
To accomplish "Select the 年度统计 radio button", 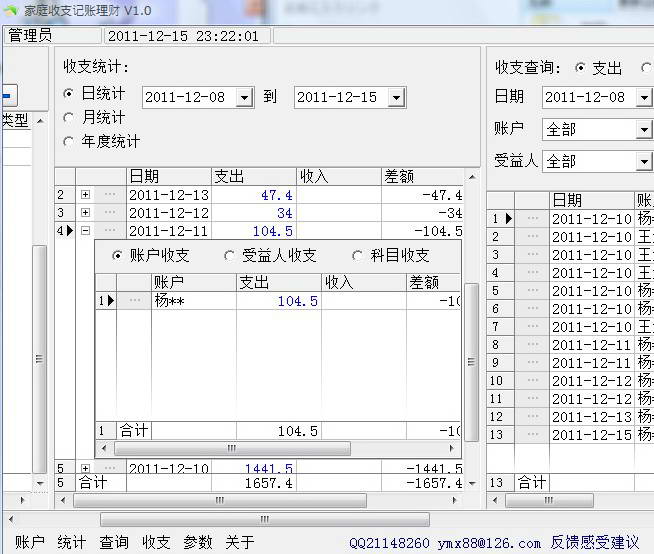I will pyautogui.click(x=69, y=142).
